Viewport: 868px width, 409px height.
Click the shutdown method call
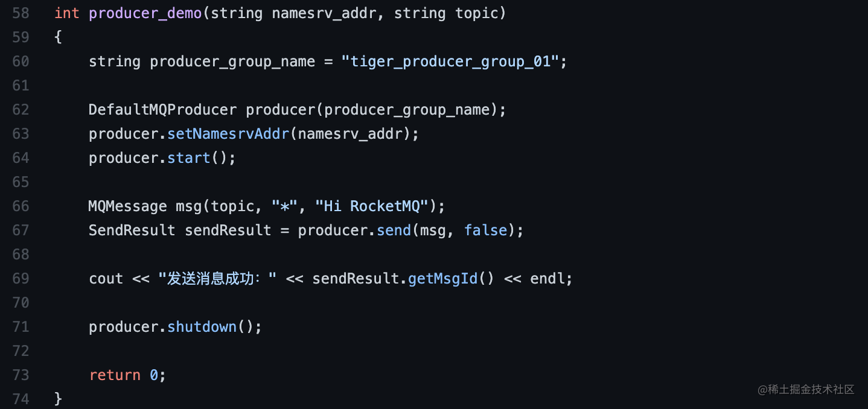point(202,327)
